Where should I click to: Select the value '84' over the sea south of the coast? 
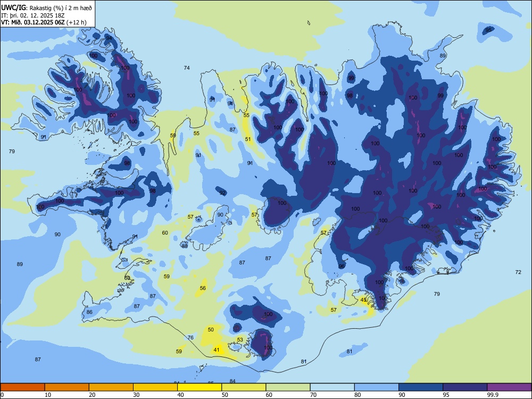tap(232, 381)
